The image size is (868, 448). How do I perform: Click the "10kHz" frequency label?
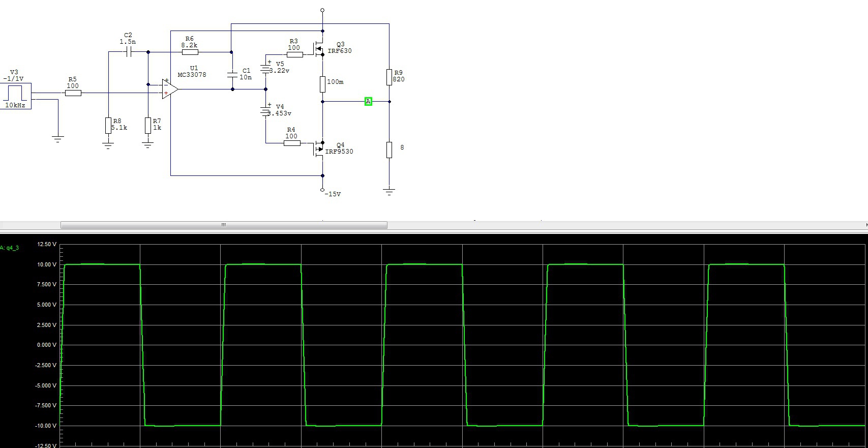(x=15, y=105)
